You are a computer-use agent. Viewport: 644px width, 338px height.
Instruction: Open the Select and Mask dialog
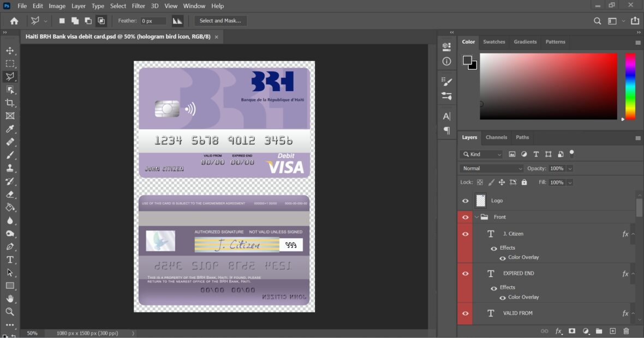click(x=220, y=21)
